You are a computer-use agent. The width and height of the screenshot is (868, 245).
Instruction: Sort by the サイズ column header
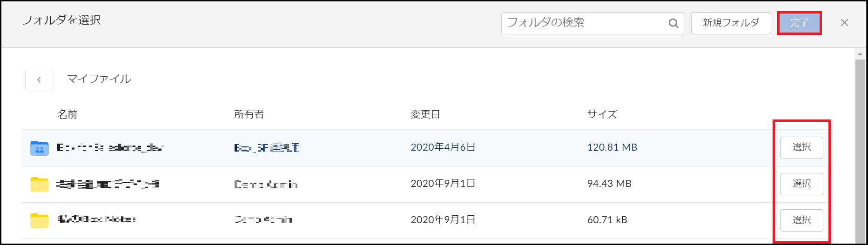602,114
